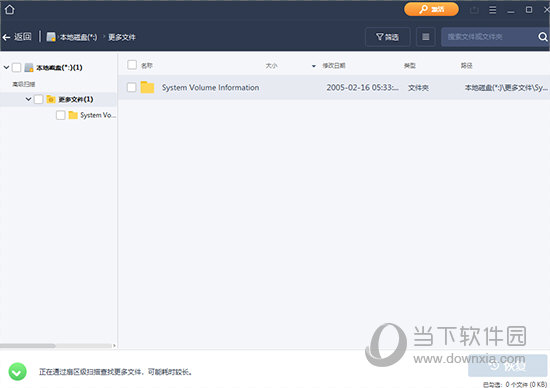Screen dimensions: 550x388
Task: Click the tree panel horizontal scrollbar
Action: [x=28, y=346]
